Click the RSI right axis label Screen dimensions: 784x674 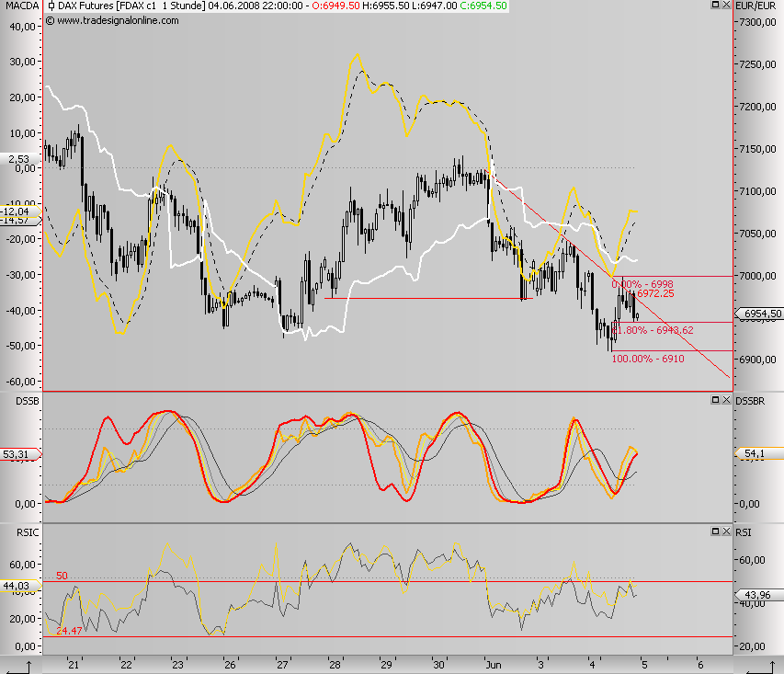click(744, 532)
